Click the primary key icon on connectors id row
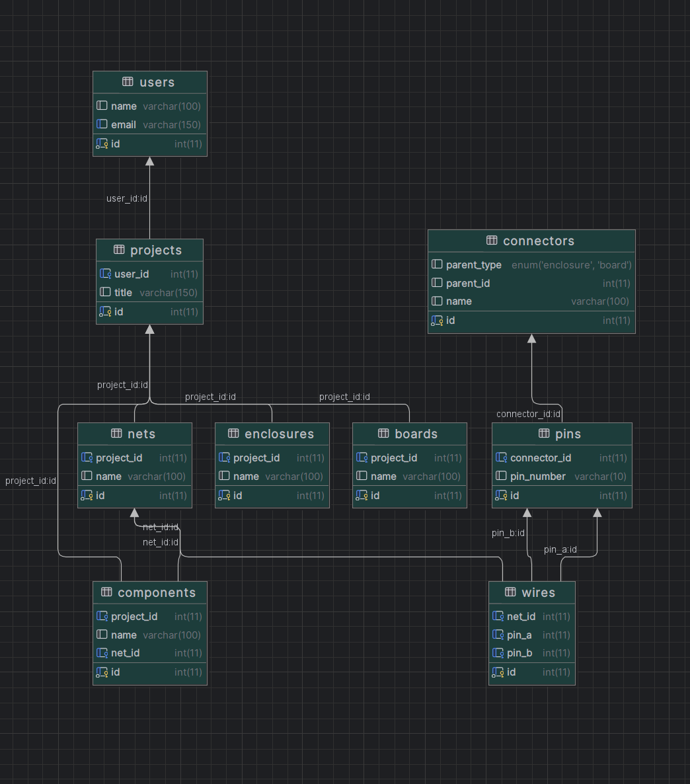 click(438, 320)
